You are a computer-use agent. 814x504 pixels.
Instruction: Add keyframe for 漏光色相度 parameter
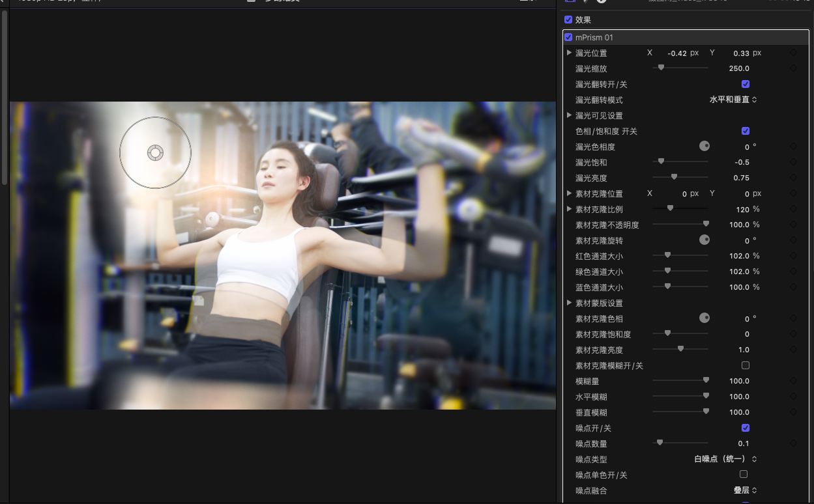click(793, 147)
